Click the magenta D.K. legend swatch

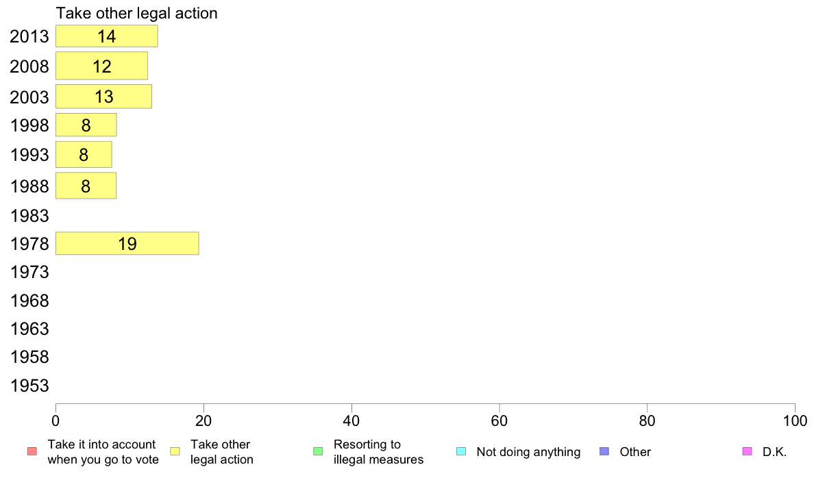tap(747, 451)
